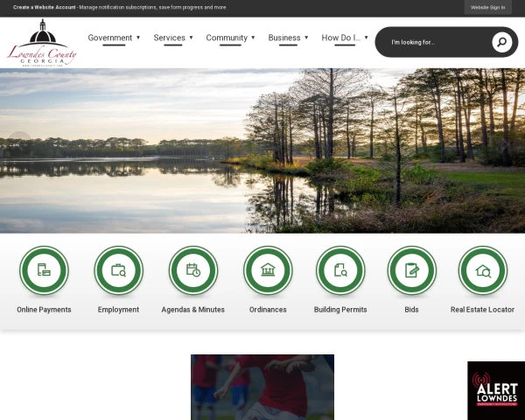This screenshot has height=420, width=525.
Task: Open the soccer players photo thumbnail
Action: pyautogui.click(x=262, y=386)
